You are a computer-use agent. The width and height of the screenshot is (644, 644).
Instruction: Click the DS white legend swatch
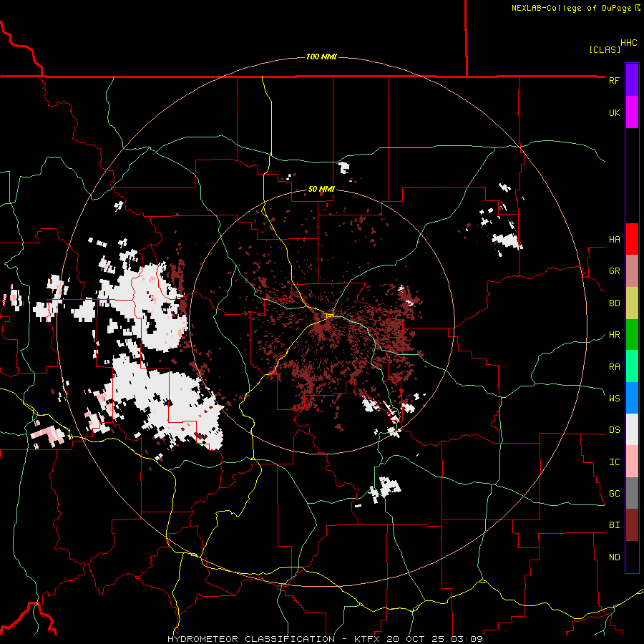tap(632, 429)
